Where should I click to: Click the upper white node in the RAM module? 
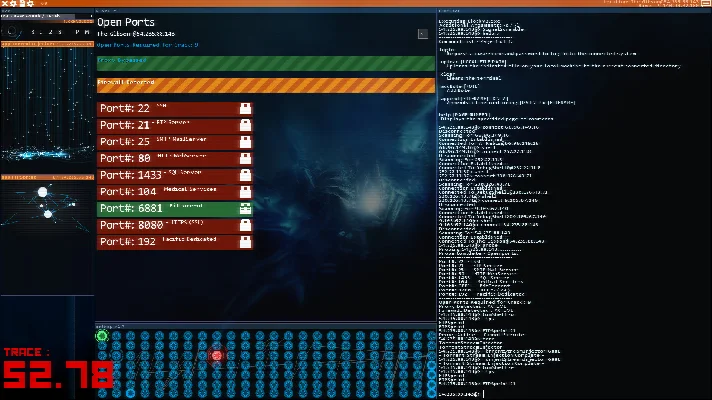point(43,193)
